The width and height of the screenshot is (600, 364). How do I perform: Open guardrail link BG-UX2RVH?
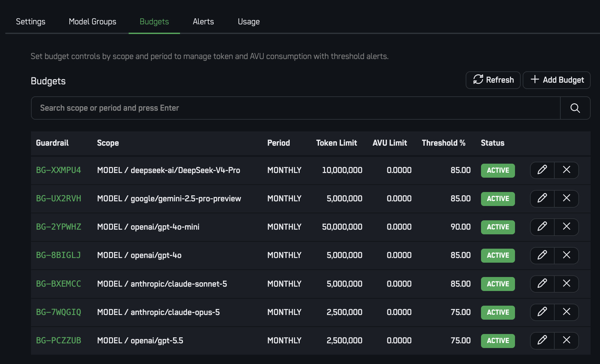pos(59,199)
